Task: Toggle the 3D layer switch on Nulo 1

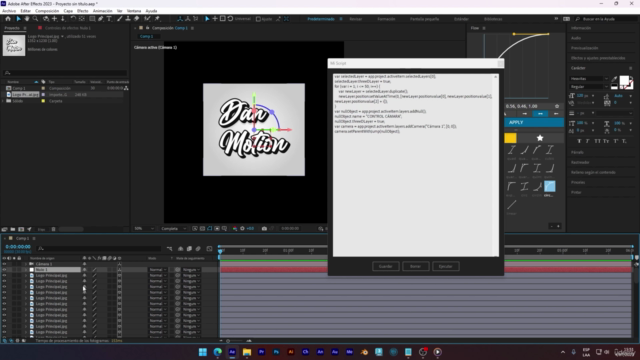Action: point(119,270)
